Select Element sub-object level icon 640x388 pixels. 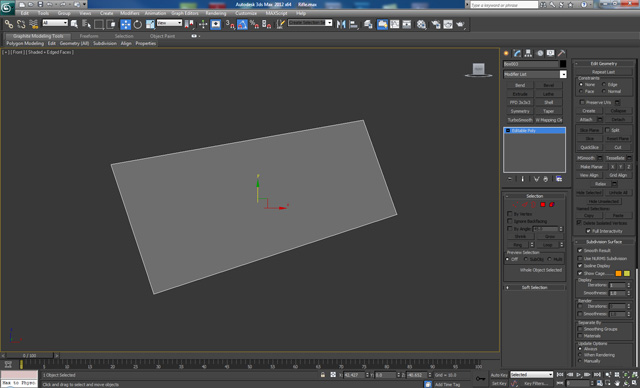tap(552, 204)
